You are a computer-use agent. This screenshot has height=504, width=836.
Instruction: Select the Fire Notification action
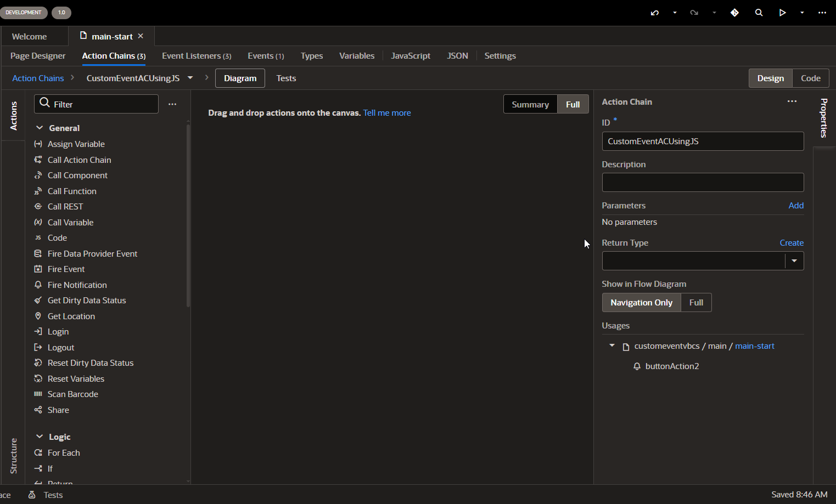(x=77, y=285)
